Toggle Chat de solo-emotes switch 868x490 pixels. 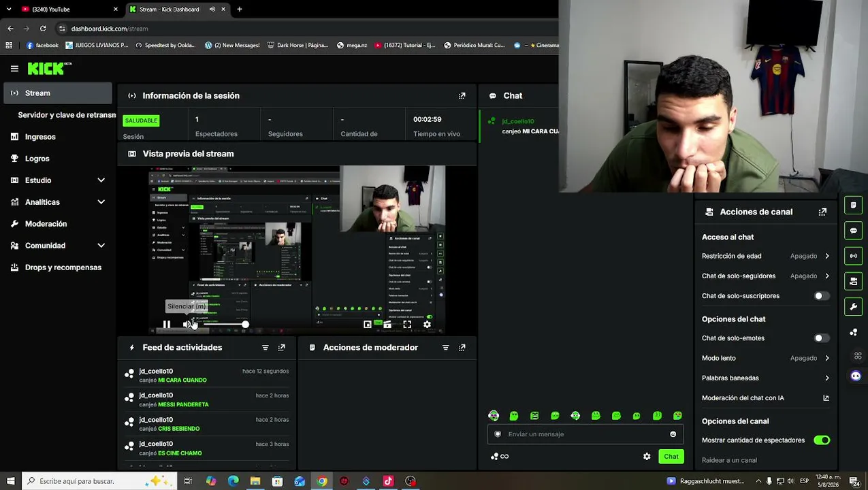[822, 338]
